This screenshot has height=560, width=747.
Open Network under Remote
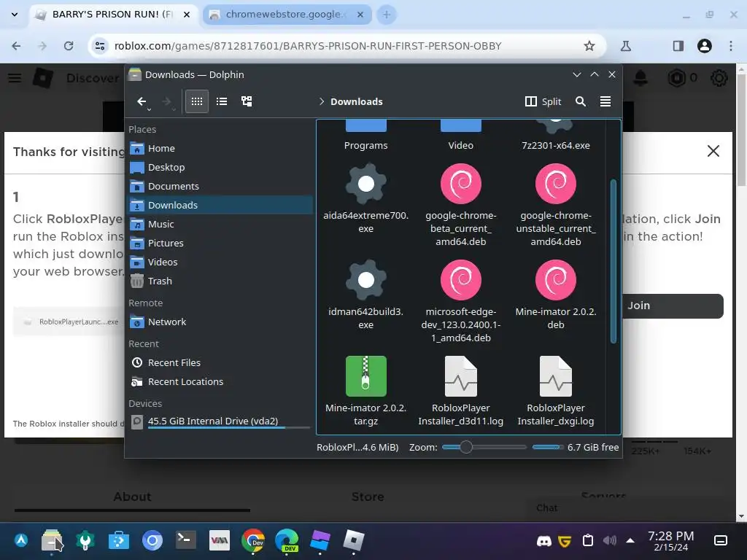point(220,322)
